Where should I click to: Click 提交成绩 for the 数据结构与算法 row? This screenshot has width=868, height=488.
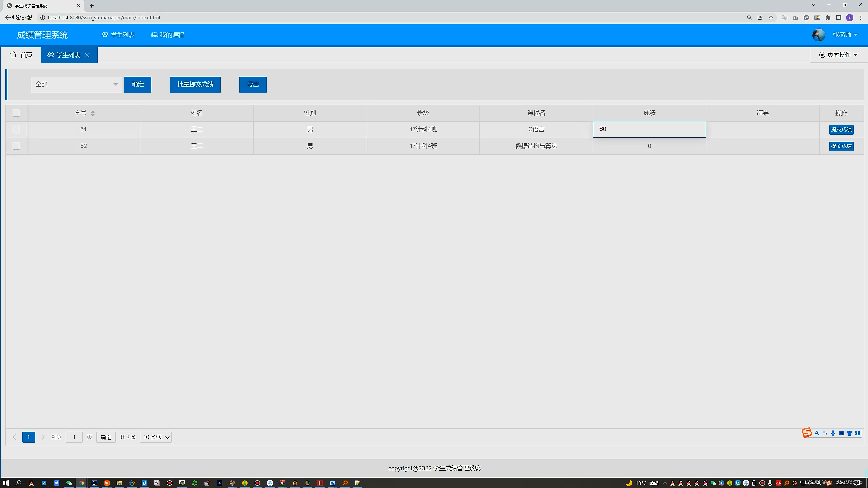coord(841,146)
